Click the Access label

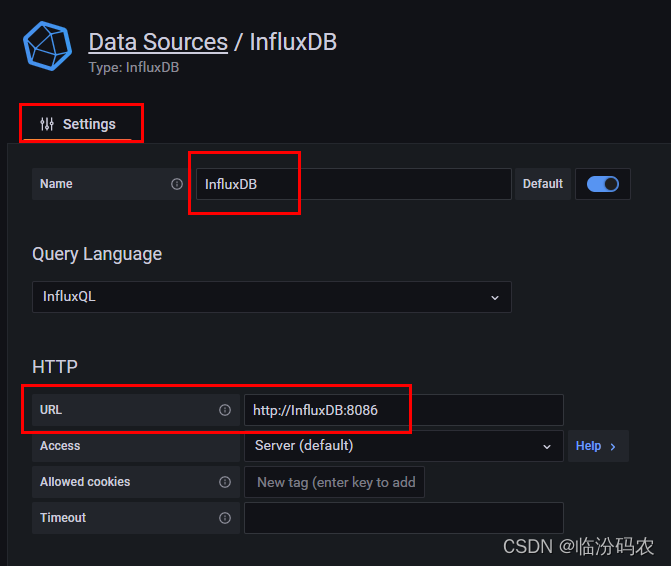pos(60,446)
